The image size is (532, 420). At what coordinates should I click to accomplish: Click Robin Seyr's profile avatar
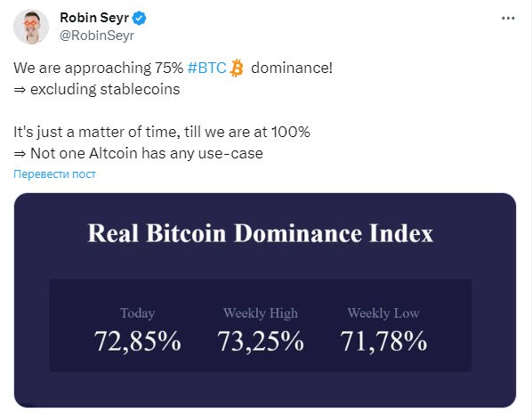tap(31, 27)
